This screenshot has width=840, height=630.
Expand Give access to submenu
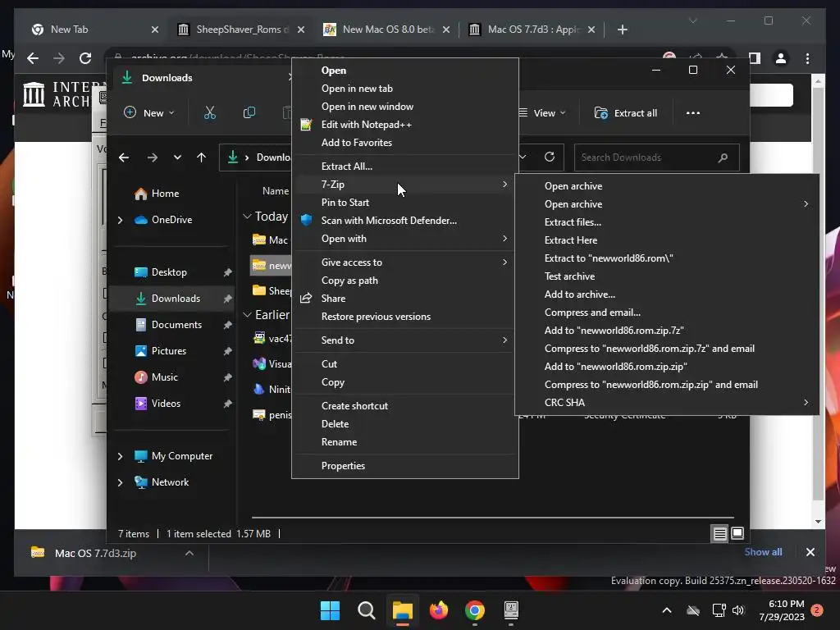[x=405, y=262]
